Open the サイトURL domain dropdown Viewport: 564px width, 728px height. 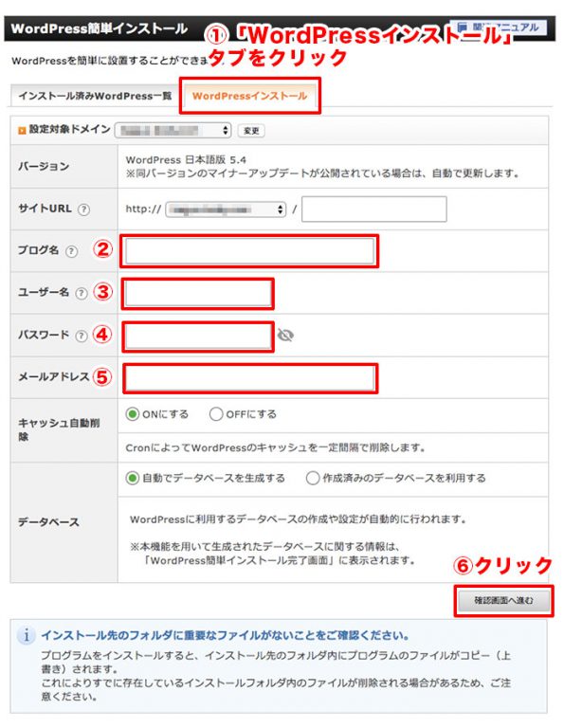[x=226, y=209]
